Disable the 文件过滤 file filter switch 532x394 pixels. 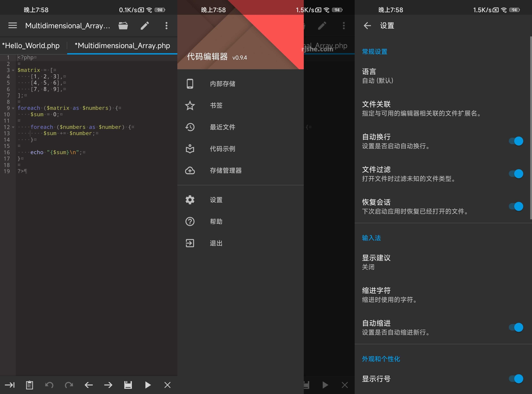tap(516, 174)
